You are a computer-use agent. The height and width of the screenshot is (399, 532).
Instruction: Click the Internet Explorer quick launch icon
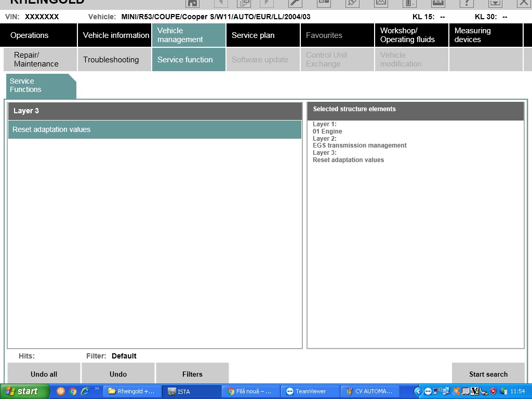(85, 391)
